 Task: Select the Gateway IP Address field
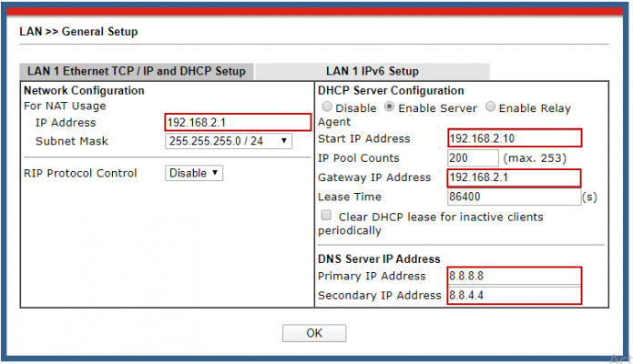point(514,177)
